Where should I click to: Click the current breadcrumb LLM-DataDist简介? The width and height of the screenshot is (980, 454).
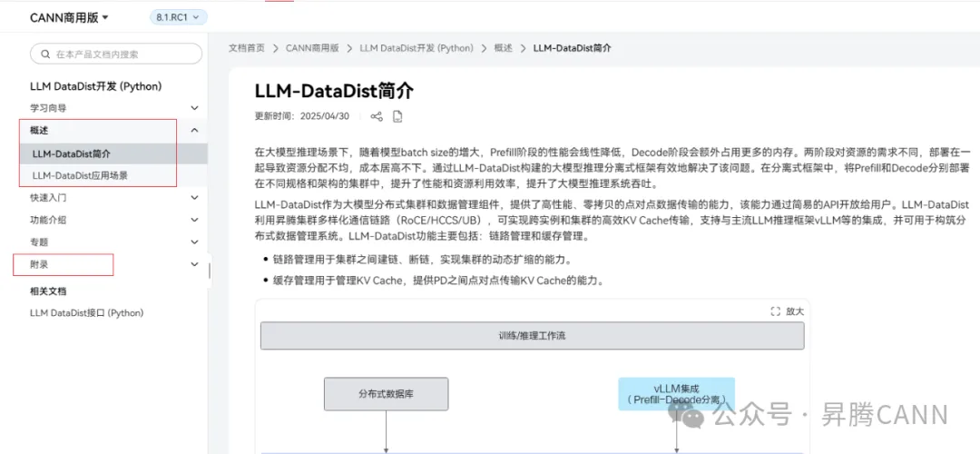pyautogui.click(x=573, y=48)
